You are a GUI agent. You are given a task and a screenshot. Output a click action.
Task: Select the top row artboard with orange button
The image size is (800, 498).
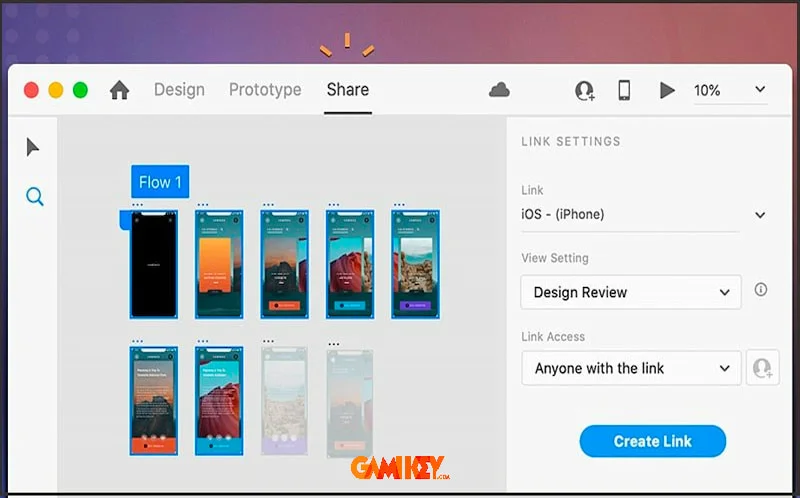(x=284, y=264)
